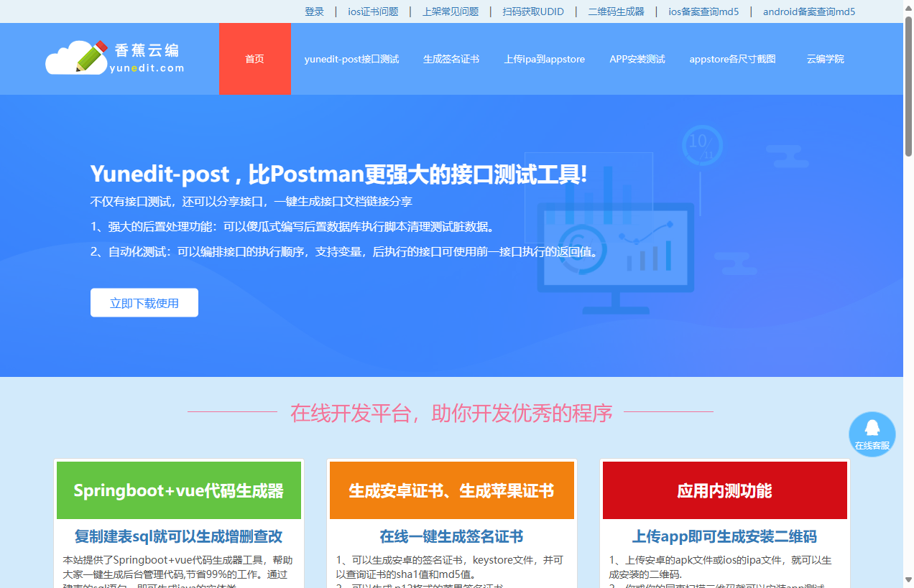The height and width of the screenshot is (588, 914).
Task: Open the ios证书问题 link
Action: tap(373, 11)
